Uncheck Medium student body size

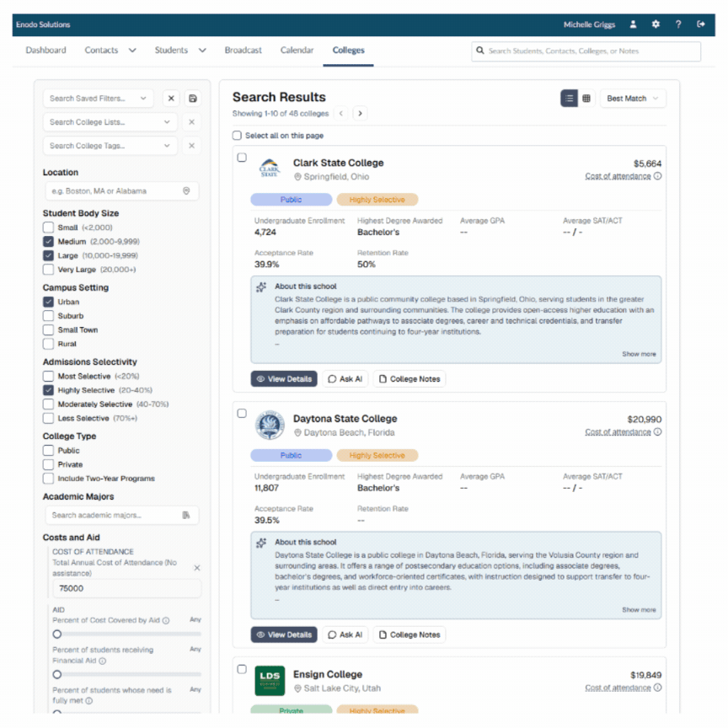click(x=48, y=242)
